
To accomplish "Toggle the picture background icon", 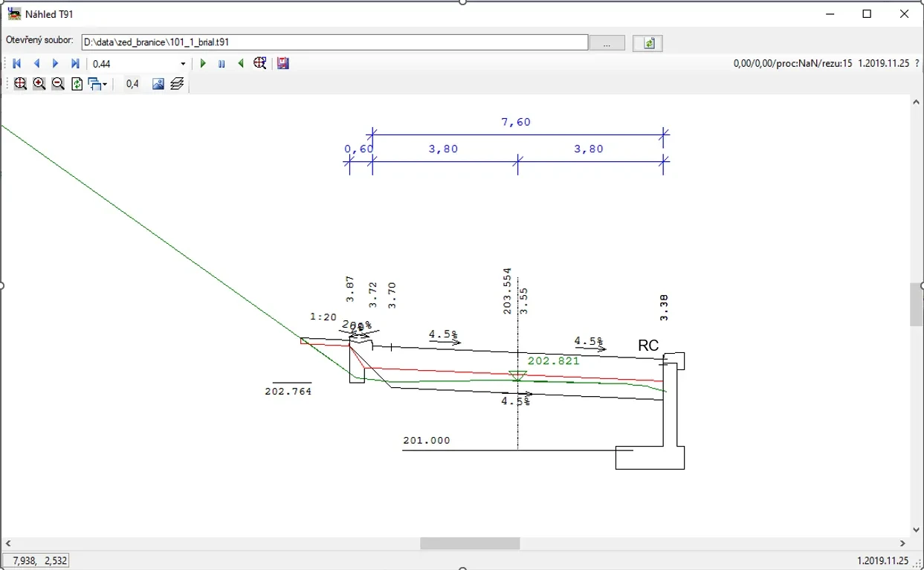I will (158, 84).
